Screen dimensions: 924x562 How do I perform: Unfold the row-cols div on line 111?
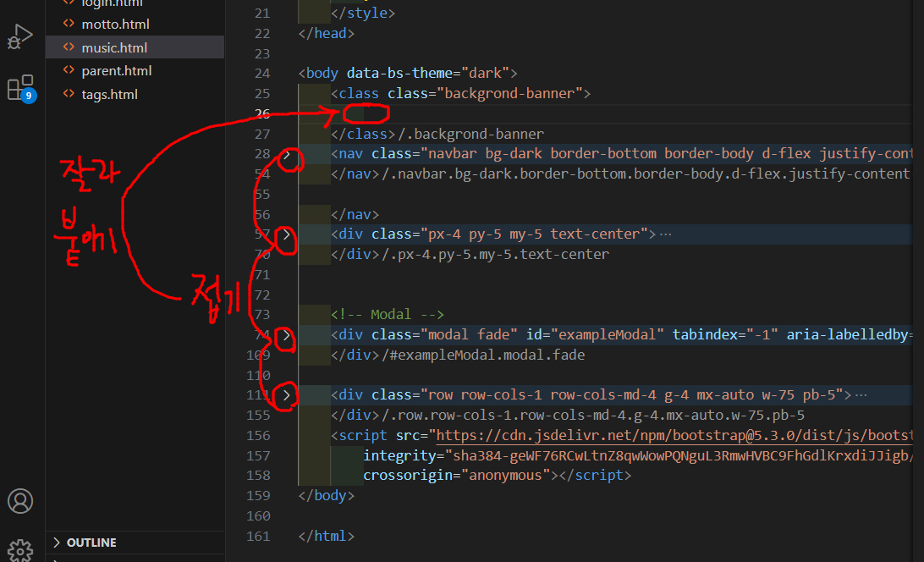point(286,395)
